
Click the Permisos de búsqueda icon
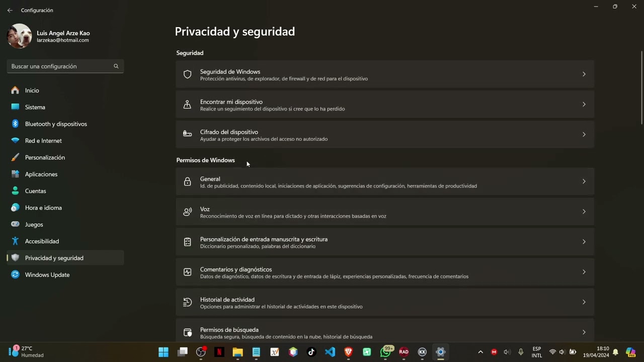click(x=187, y=332)
